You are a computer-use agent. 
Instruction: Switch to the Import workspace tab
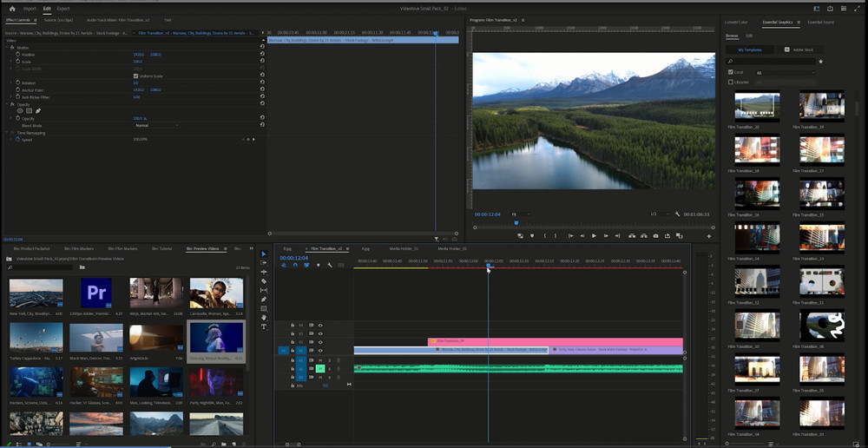[x=30, y=9]
